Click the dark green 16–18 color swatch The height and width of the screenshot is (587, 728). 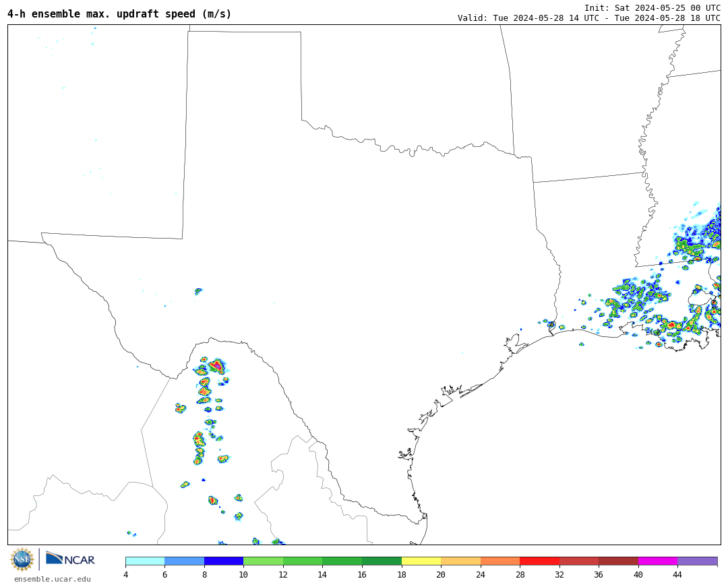[x=382, y=561]
